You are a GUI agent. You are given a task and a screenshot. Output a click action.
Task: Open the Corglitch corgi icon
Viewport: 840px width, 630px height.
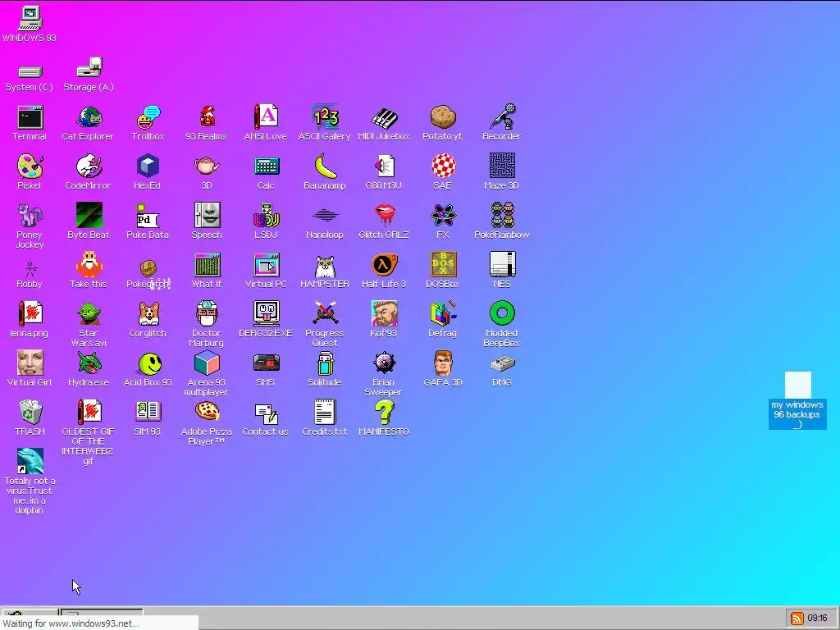point(148,314)
